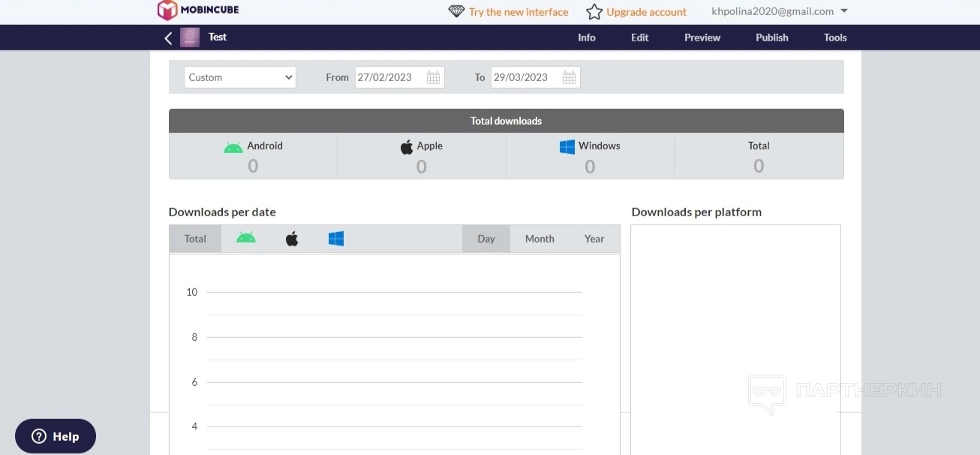980x455 pixels.
Task: Click the Help button
Action: [56, 436]
